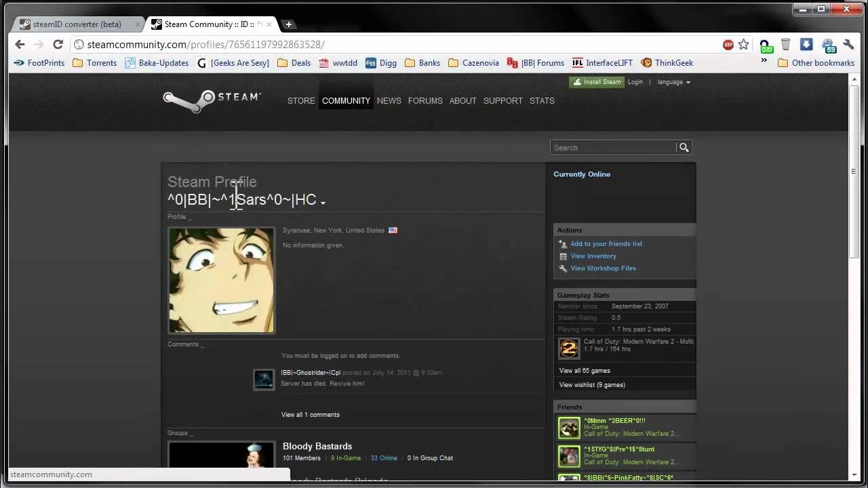Click the horseshoe extension icon showing 0/0
This screenshot has width=868, height=488.
tap(766, 45)
